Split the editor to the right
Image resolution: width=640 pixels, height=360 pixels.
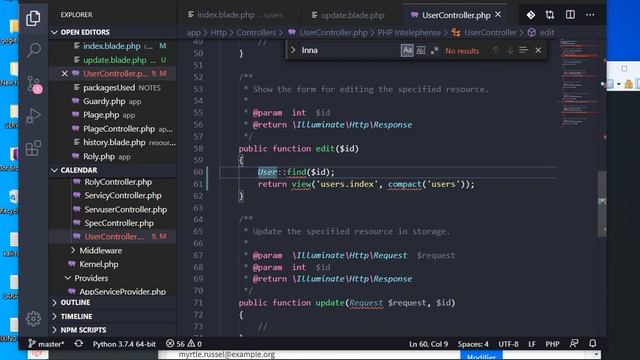(x=570, y=15)
